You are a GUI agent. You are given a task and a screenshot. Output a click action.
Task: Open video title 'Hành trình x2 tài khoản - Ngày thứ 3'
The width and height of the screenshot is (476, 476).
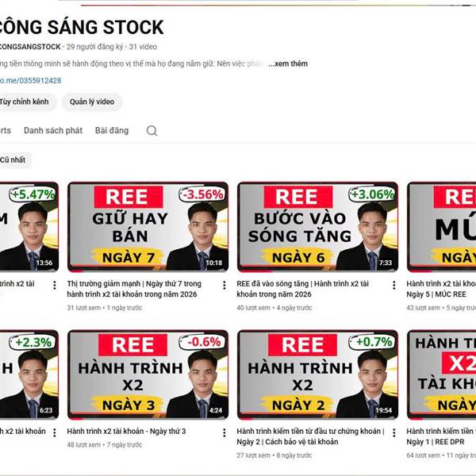pos(126,431)
